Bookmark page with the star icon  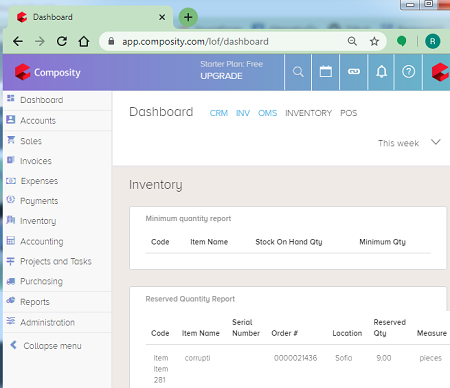point(374,41)
